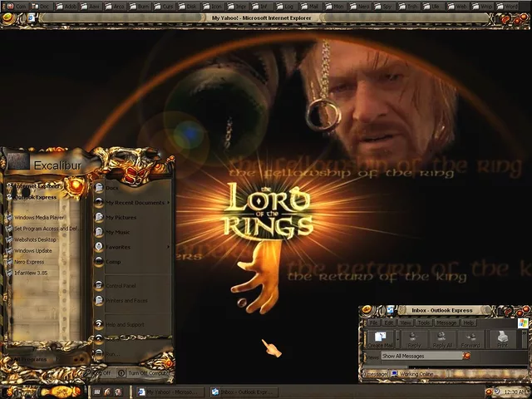
Task: Open Windows Media Player from Start menu
Action: (36, 218)
